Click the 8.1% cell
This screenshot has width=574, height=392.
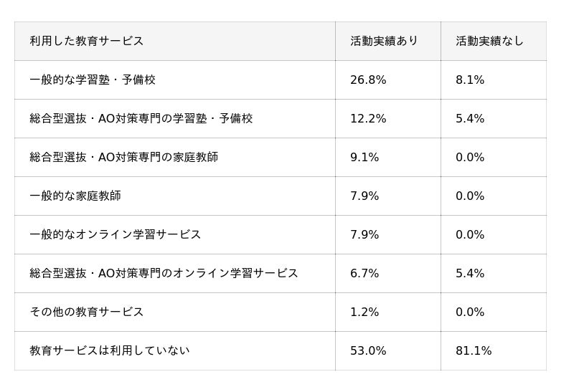click(x=470, y=80)
